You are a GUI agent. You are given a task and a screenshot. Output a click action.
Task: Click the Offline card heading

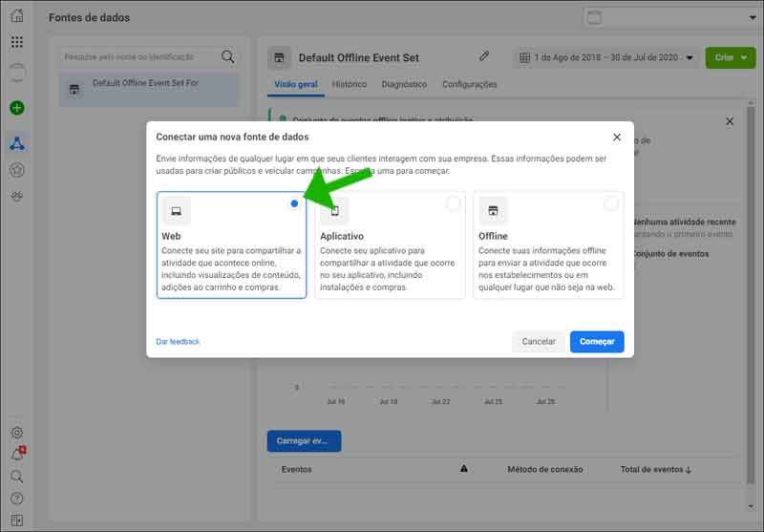pyautogui.click(x=493, y=236)
